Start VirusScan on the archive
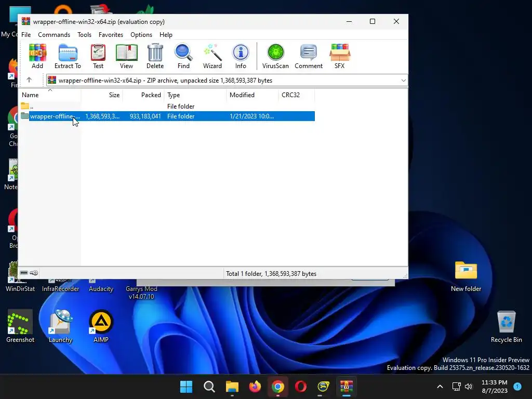The width and height of the screenshot is (532, 399). [x=275, y=56]
